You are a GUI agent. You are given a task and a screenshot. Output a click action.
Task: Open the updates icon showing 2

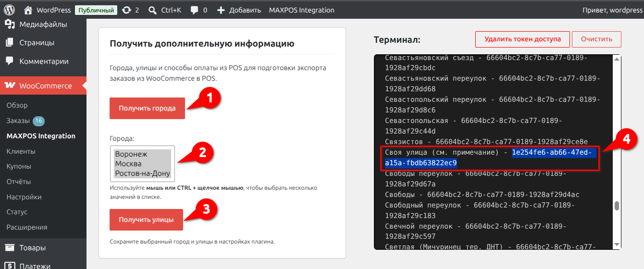(127, 10)
